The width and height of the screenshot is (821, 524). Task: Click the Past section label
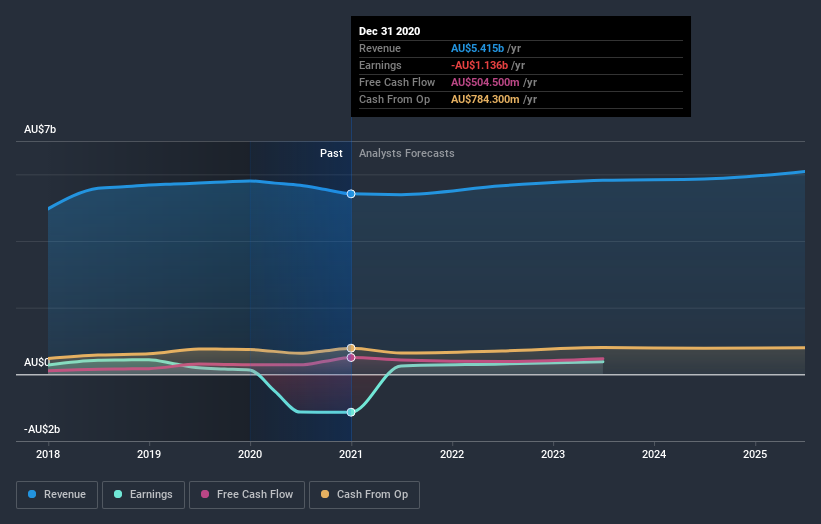pyautogui.click(x=331, y=153)
